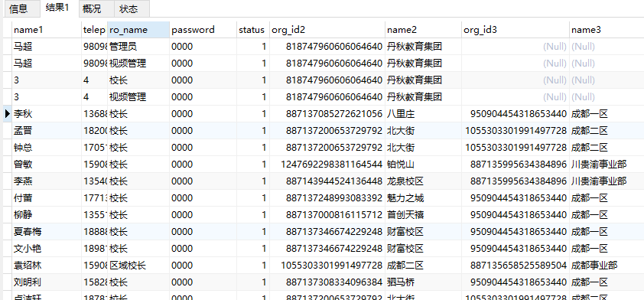Select the 首创天禧 name2 cell

pyautogui.click(x=424, y=215)
